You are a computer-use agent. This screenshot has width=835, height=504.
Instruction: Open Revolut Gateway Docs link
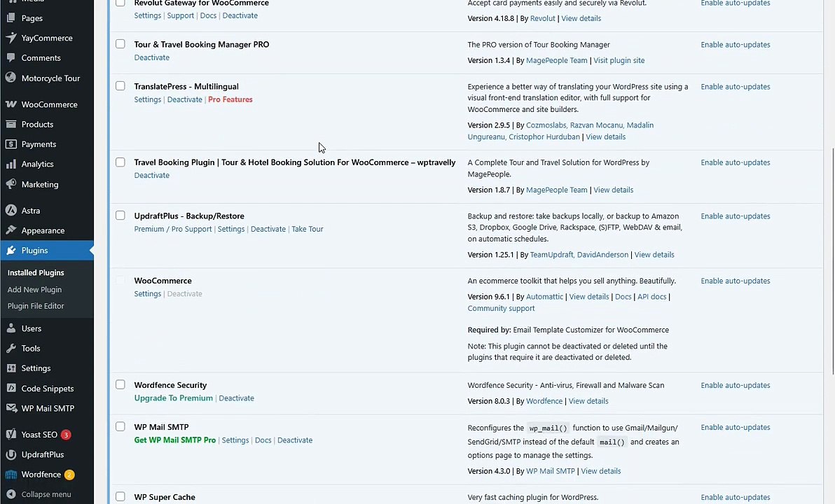tap(208, 15)
